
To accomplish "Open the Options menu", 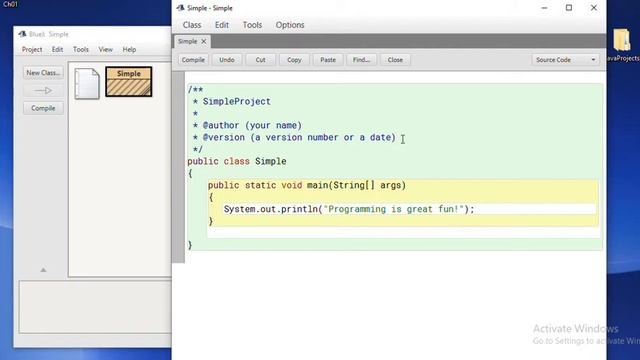I will pyautogui.click(x=290, y=25).
